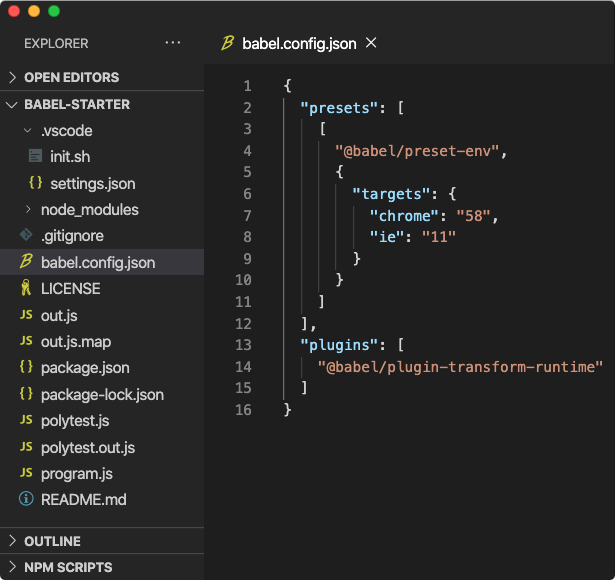Screen dimensions: 615x580
Task: Click the LICENSE key icon
Action: pyautogui.click(x=26, y=288)
